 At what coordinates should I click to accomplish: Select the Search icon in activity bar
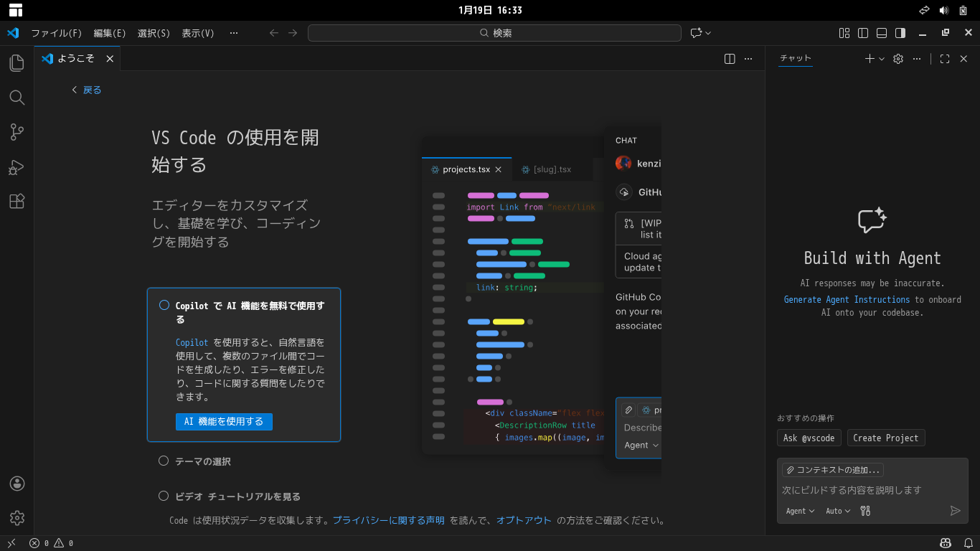pos(17,98)
